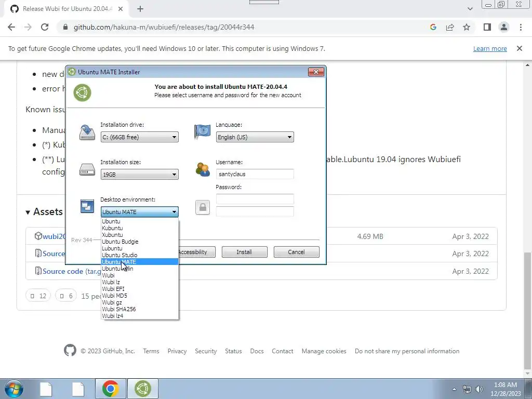Click the first Password field
The image size is (532, 399).
coord(255,199)
